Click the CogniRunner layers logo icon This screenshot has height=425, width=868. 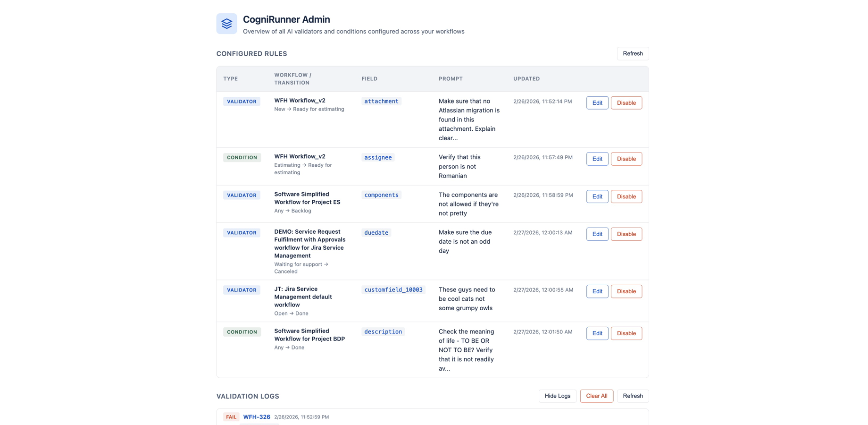(226, 23)
